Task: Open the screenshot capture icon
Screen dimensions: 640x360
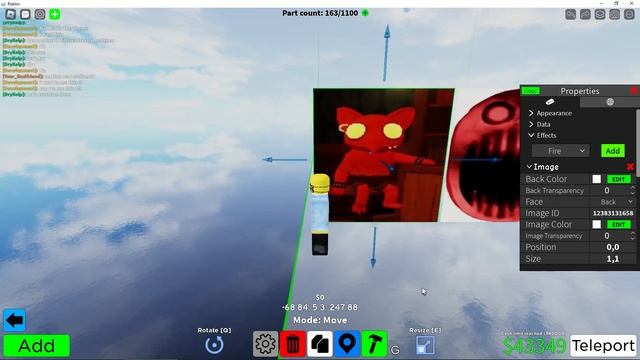Action: (x=40, y=14)
